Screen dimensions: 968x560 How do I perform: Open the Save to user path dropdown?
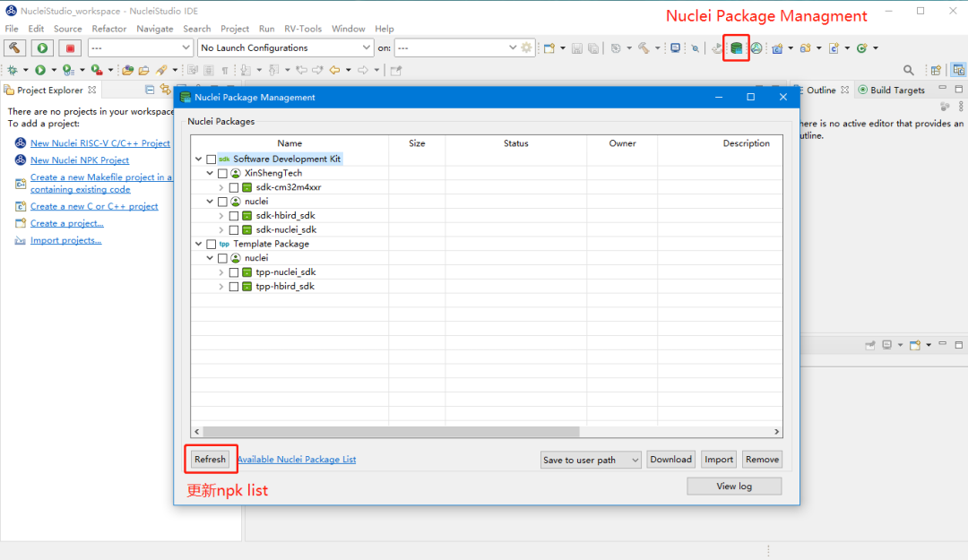[x=591, y=460]
